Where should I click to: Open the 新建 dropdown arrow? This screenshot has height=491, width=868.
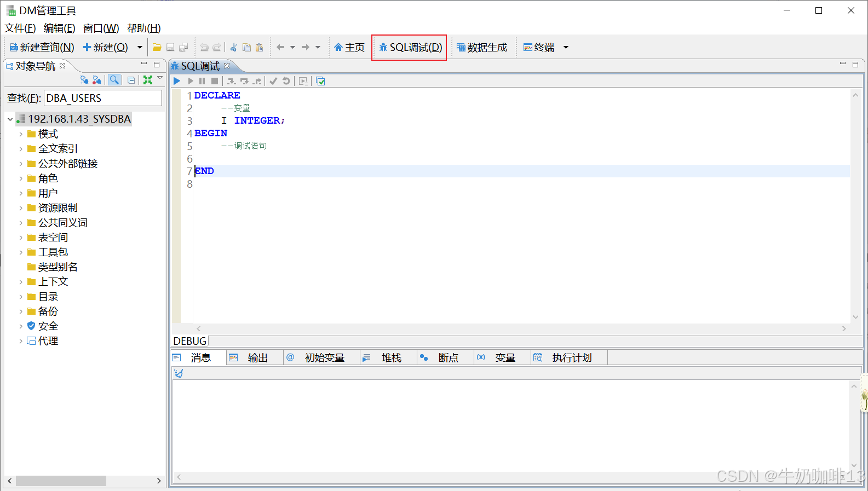click(x=140, y=48)
